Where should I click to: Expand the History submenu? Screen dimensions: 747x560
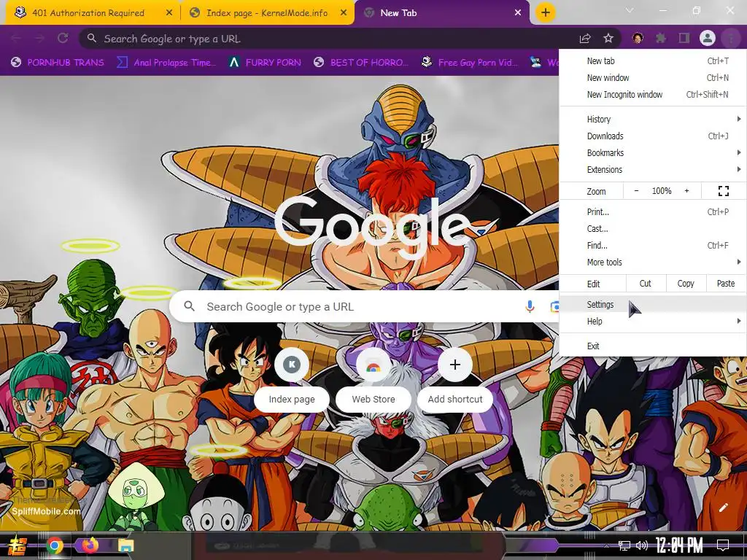pyautogui.click(x=653, y=119)
